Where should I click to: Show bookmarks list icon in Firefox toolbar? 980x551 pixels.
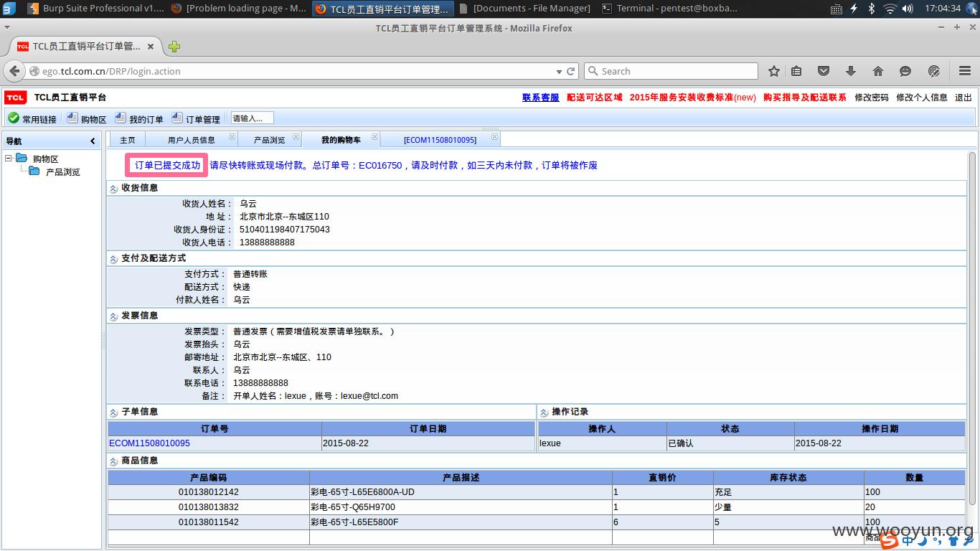click(796, 71)
